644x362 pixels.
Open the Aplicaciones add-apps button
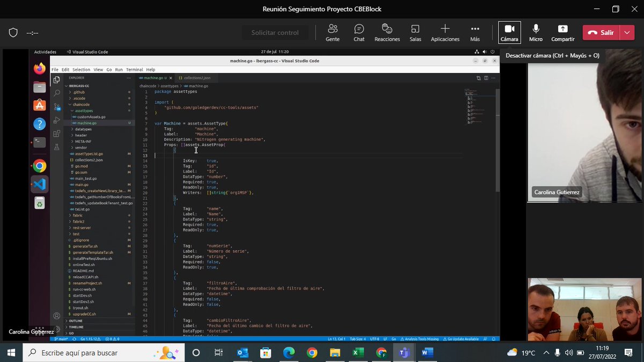[445, 32]
